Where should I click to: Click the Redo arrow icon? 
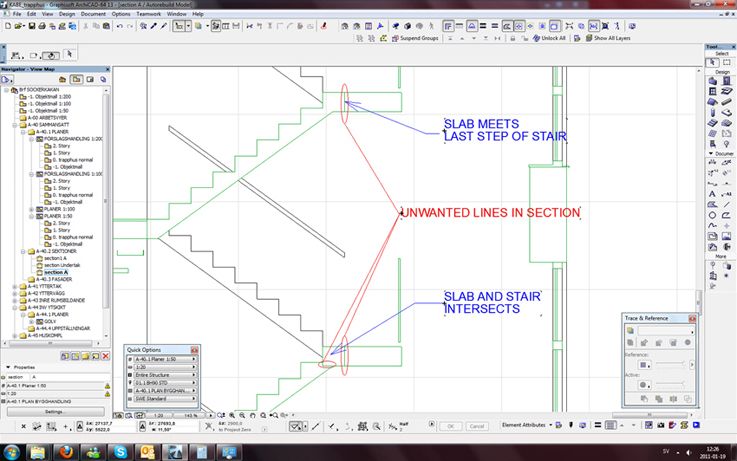pos(130,26)
